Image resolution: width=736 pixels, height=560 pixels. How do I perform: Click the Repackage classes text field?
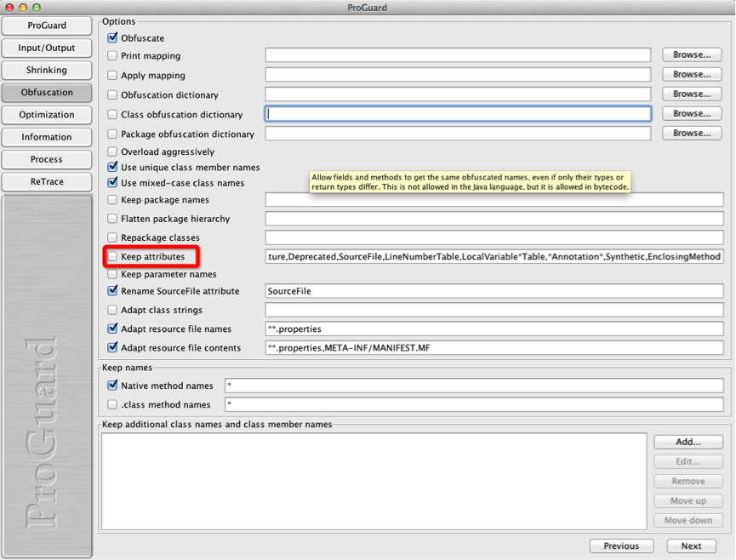(494, 237)
